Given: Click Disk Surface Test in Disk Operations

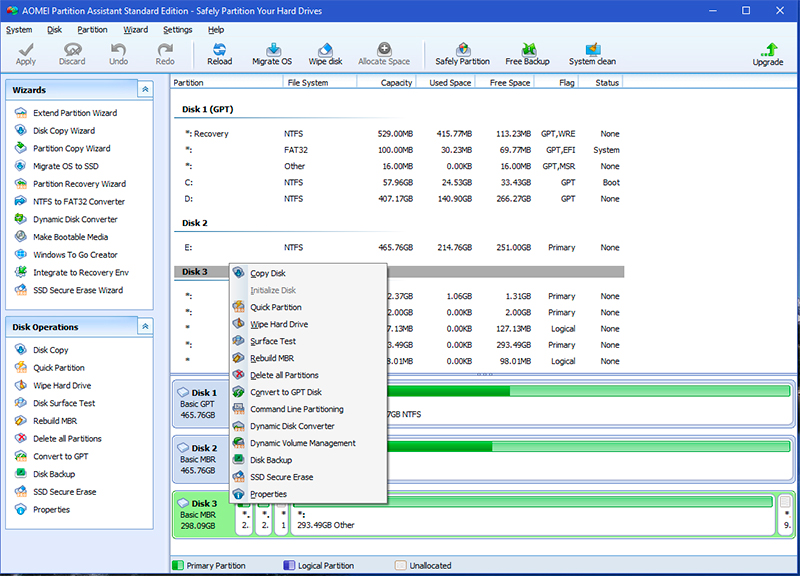Looking at the screenshot, I should pyautogui.click(x=64, y=403).
